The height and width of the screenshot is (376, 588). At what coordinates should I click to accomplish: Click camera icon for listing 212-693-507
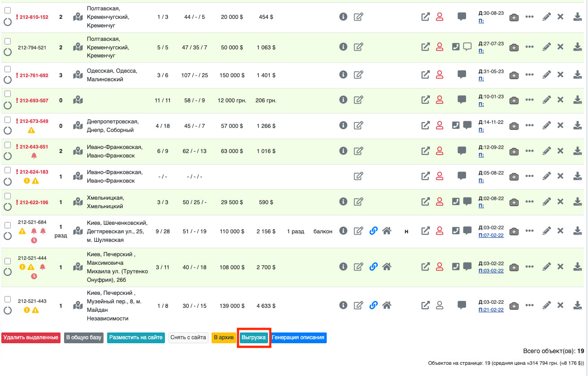(x=514, y=100)
